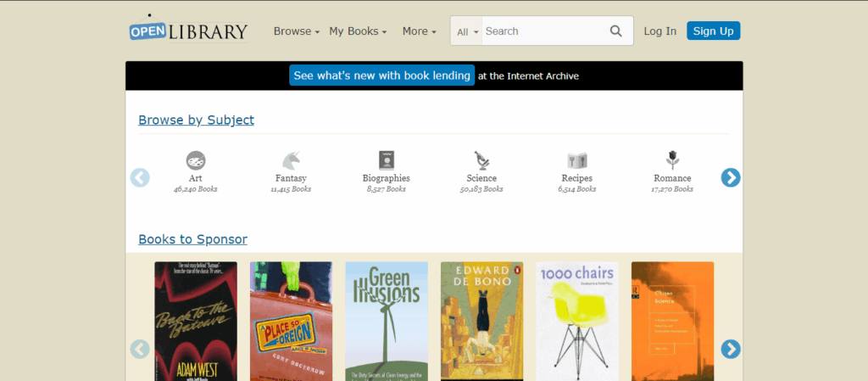Select the Fantasy unicorn icon

coord(291,160)
